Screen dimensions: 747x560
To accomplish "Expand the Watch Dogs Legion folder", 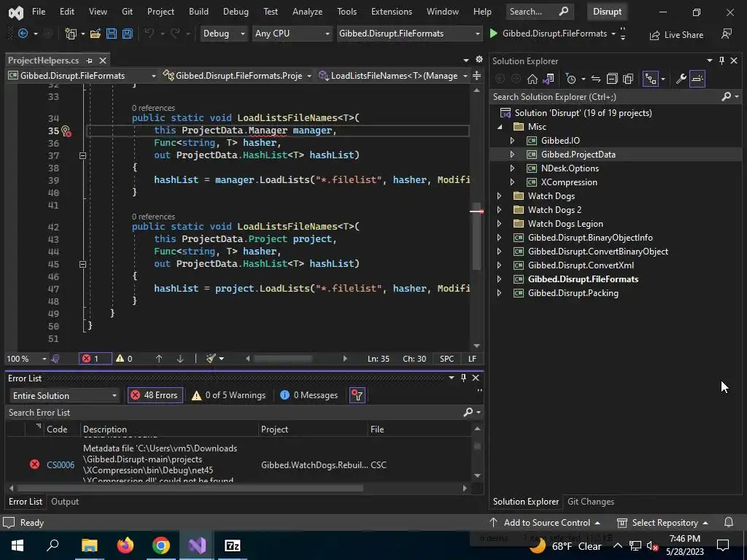I will pos(499,224).
